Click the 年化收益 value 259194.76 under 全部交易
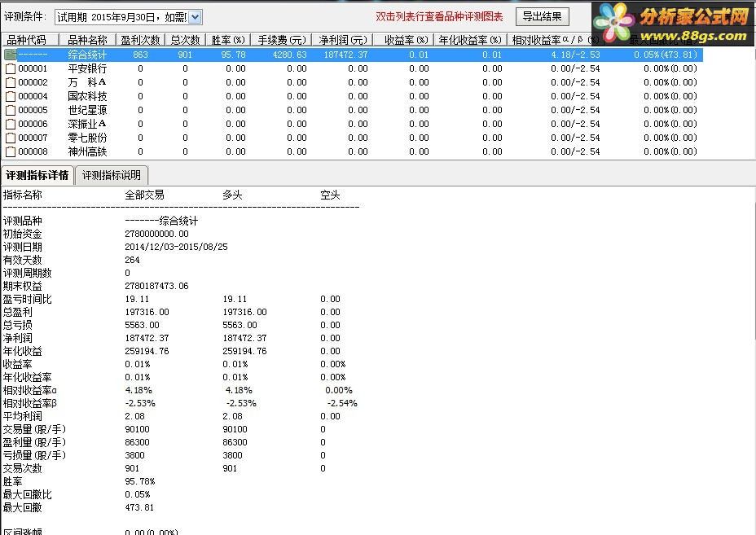 point(147,351)
